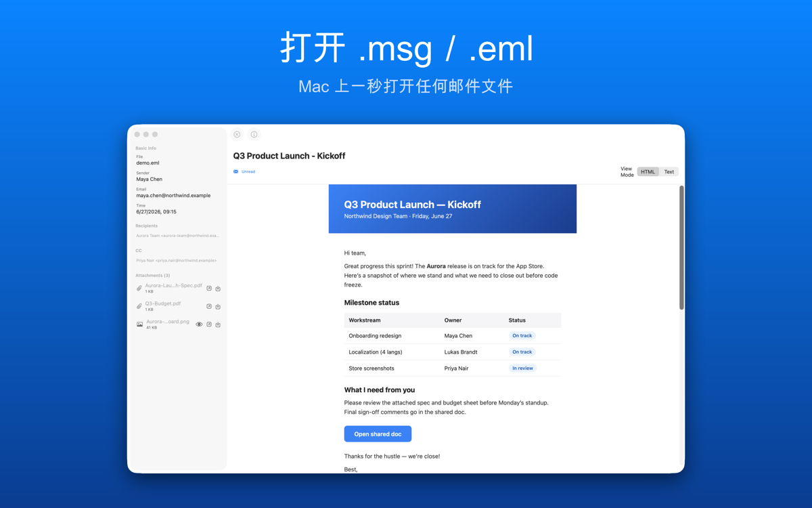Screen dimensions: 812x508
Task: Click the On track badge for Onboarding redesign
Action: point(522,335)
